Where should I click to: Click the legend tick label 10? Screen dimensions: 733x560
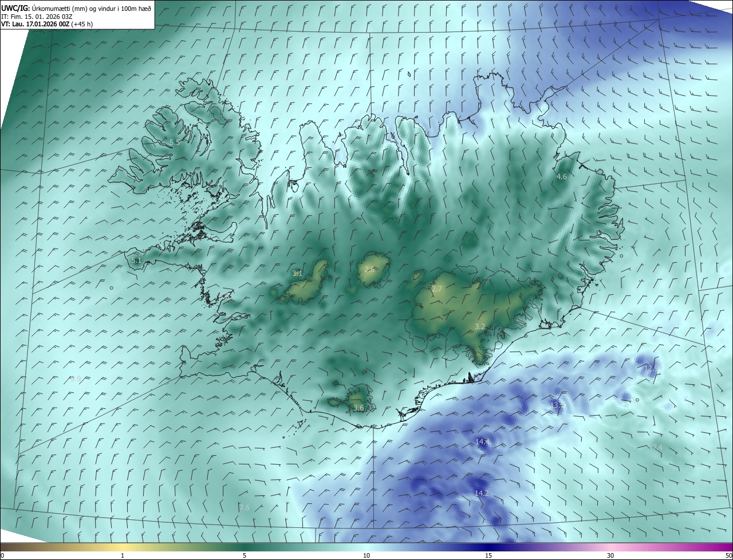[x=366, y=555]
